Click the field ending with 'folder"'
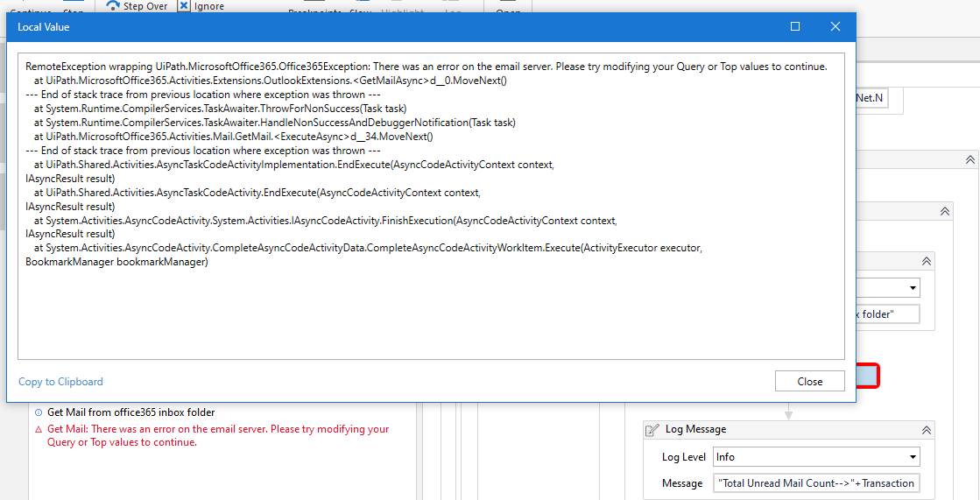This screenshot has width=980, height=500. coord(888,314)
